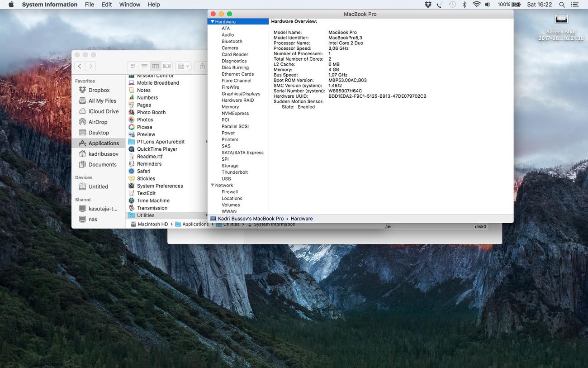
Task: Select Storage in Hardware list
Action: [230, 166]
